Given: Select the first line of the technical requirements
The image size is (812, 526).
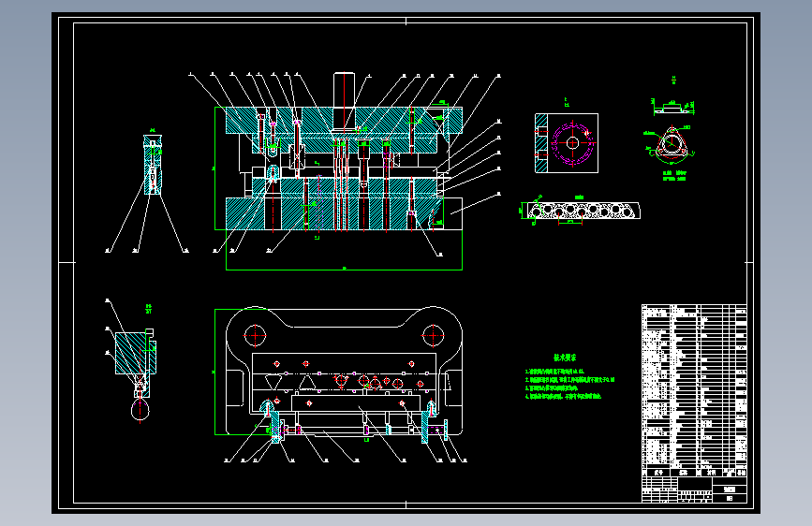Looking at the screenshot, I should [554, 372].
